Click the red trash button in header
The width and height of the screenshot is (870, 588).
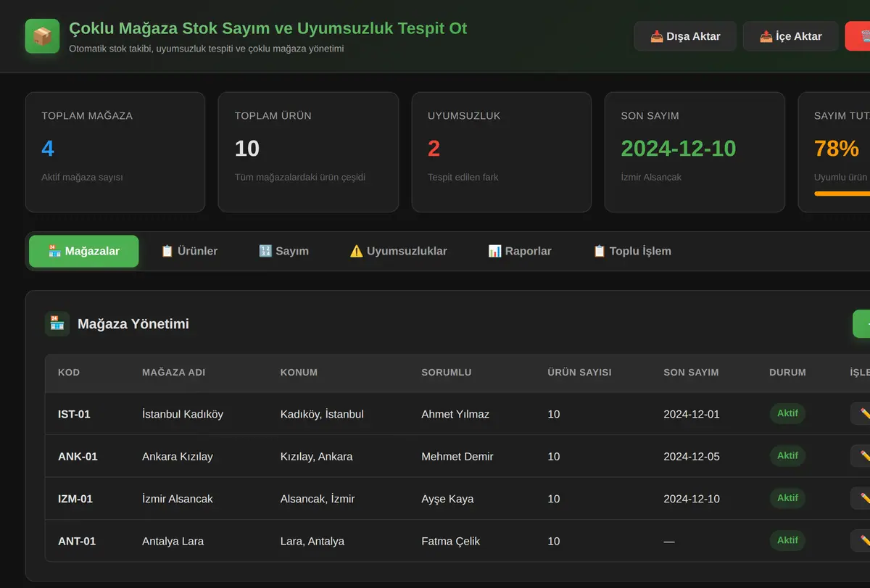[x=858, y=36]
